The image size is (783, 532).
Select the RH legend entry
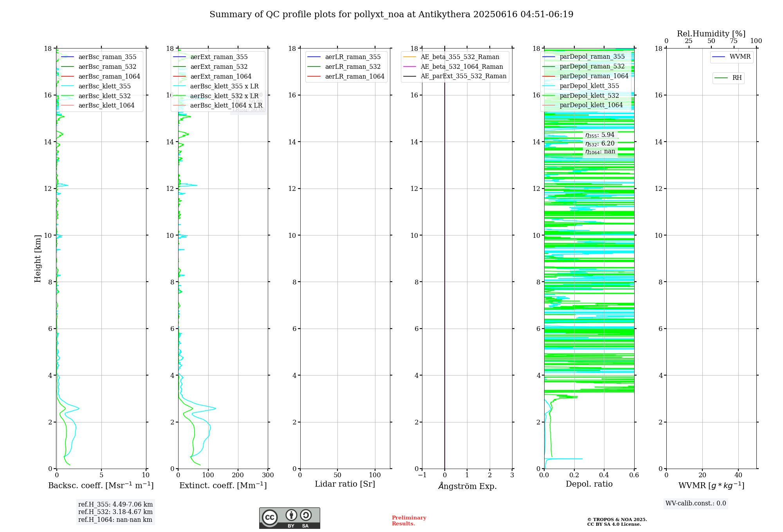[728, 78]
